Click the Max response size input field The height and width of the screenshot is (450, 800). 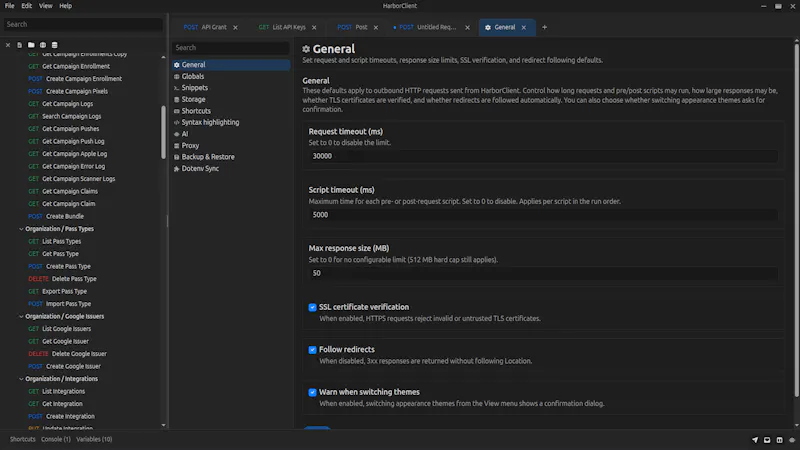point(543,273)
